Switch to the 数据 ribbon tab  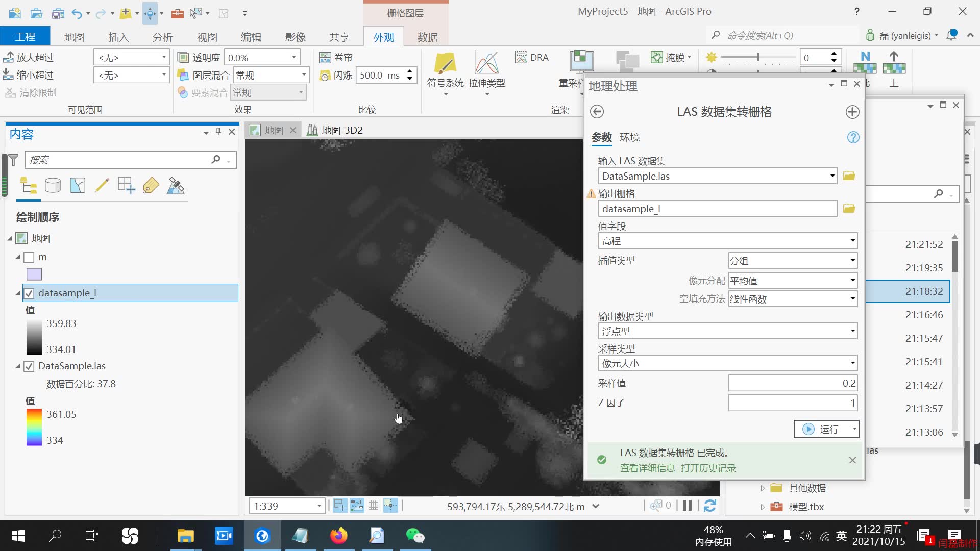[427, 36]
